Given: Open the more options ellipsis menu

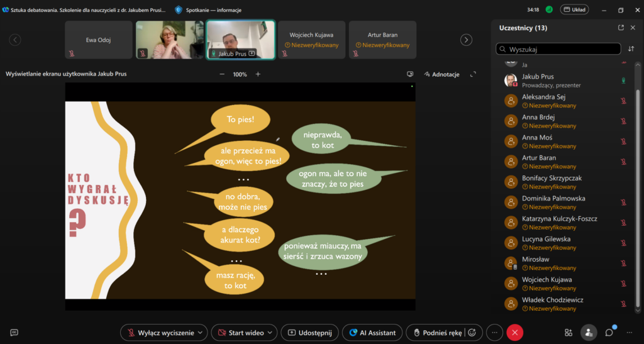Looking at the screenshot, I should (495, 333).
